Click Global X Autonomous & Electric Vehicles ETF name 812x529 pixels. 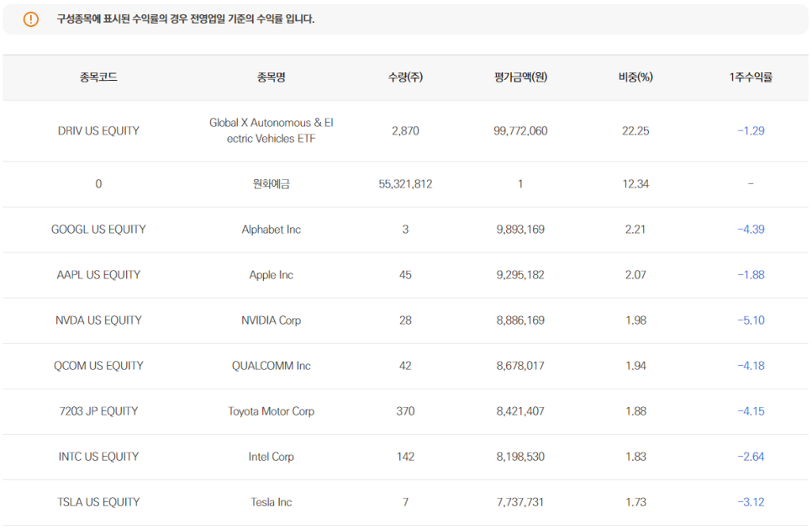(x=271, y=130)
